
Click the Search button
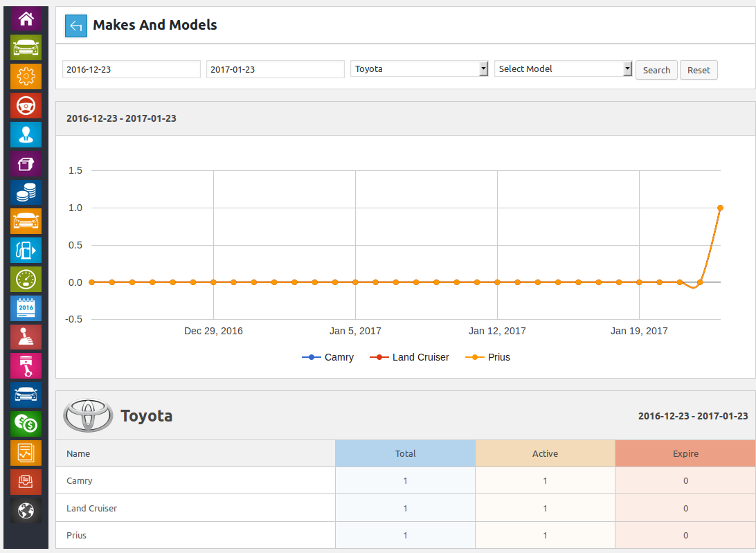[x=657, y=71]
